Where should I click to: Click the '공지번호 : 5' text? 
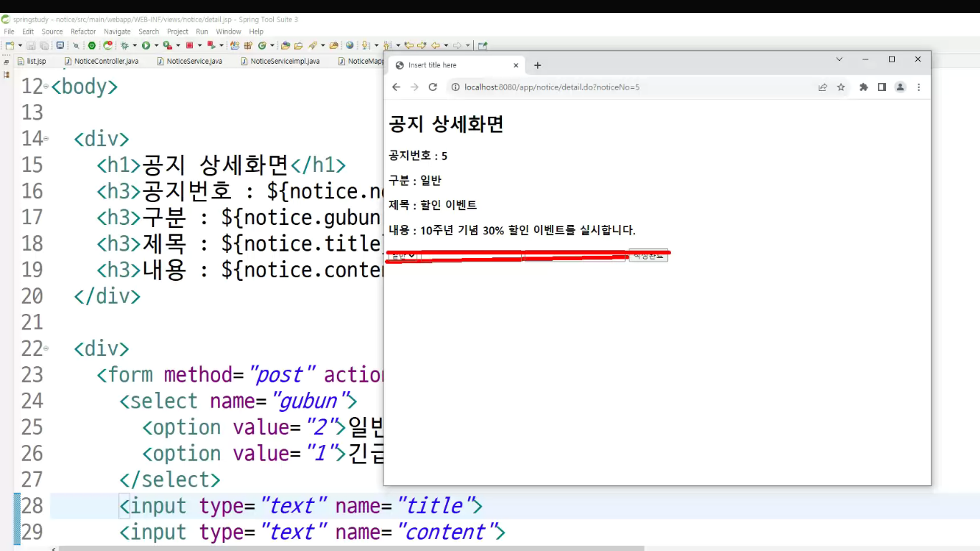coord(418,155)
